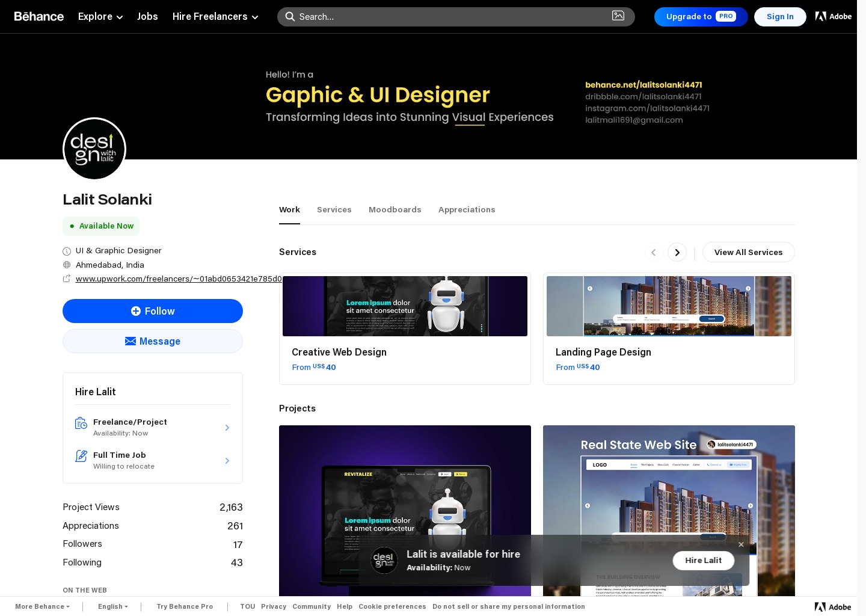
Task: Open the Real State Web Site project
Action: click(x=669, y=511)
